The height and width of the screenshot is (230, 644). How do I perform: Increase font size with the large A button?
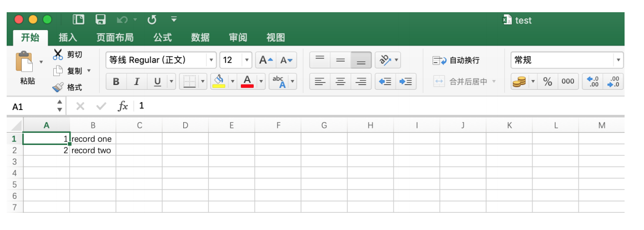pyautogui.click(x=266, y=61)
